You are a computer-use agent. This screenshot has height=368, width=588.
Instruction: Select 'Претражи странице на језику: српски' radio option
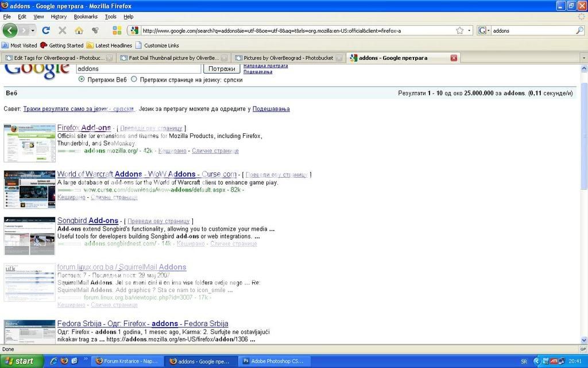point(134,79)
